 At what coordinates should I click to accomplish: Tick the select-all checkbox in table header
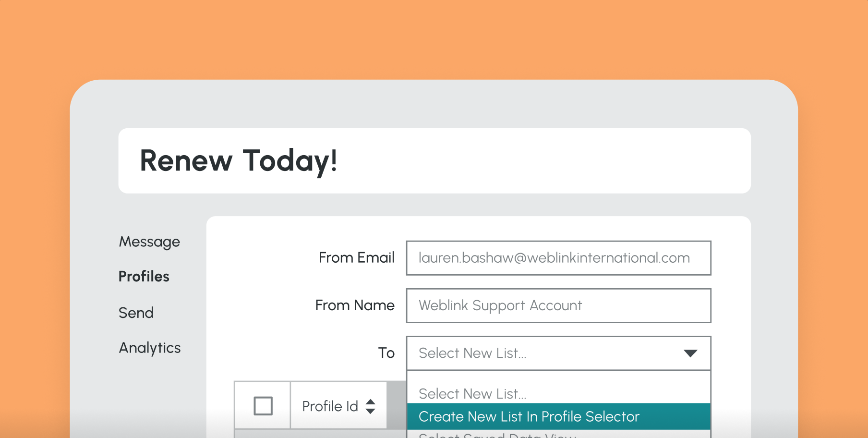[263, 406]
